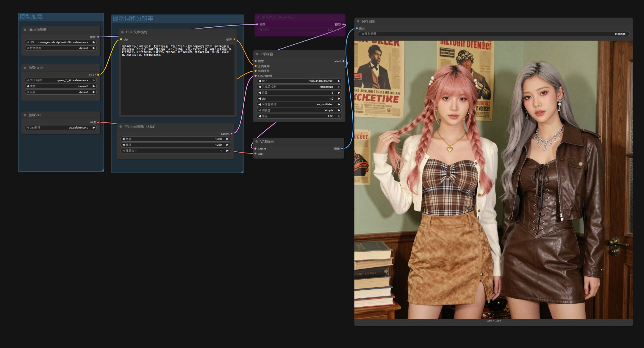Click the Latent output port of 空Latent图像
The width and height of the screenshot is (644, 348).
click(232, 134)
